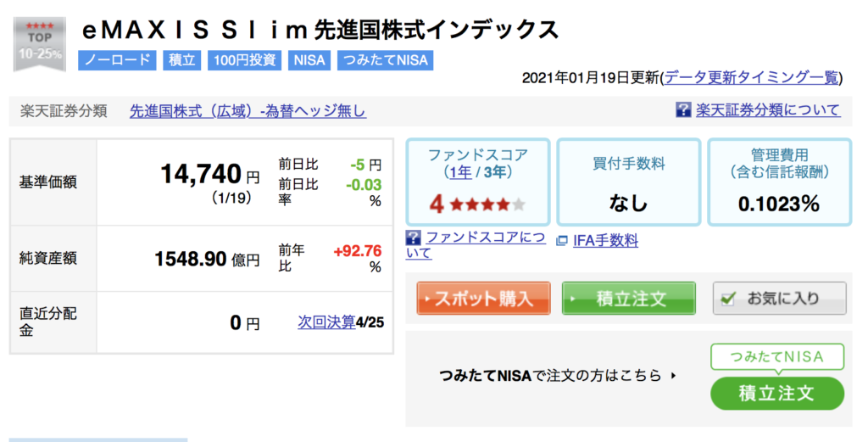Open the 先進国株式（広域）-為替ヘッジ無し category link
Screen dimensions: 868x442
(x=248, y=111)
